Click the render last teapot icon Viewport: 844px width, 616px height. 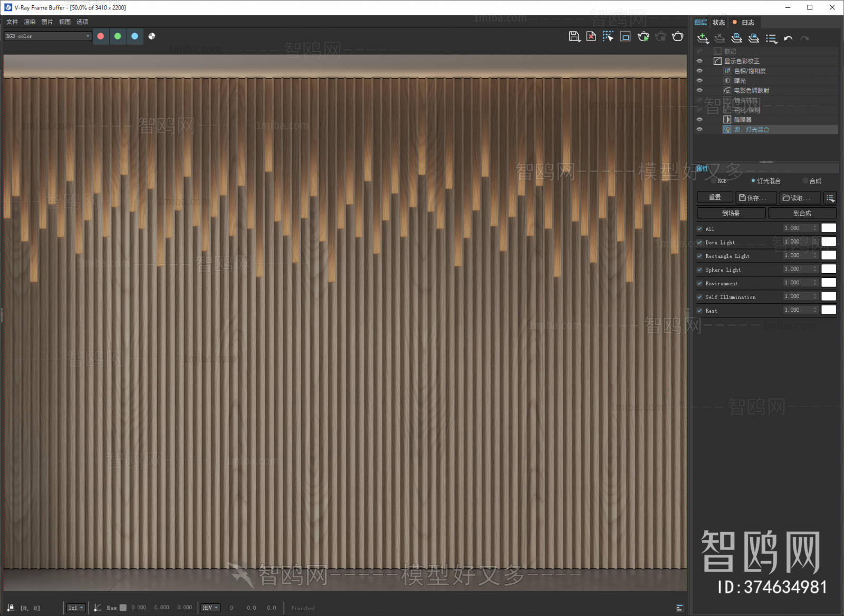678,36
